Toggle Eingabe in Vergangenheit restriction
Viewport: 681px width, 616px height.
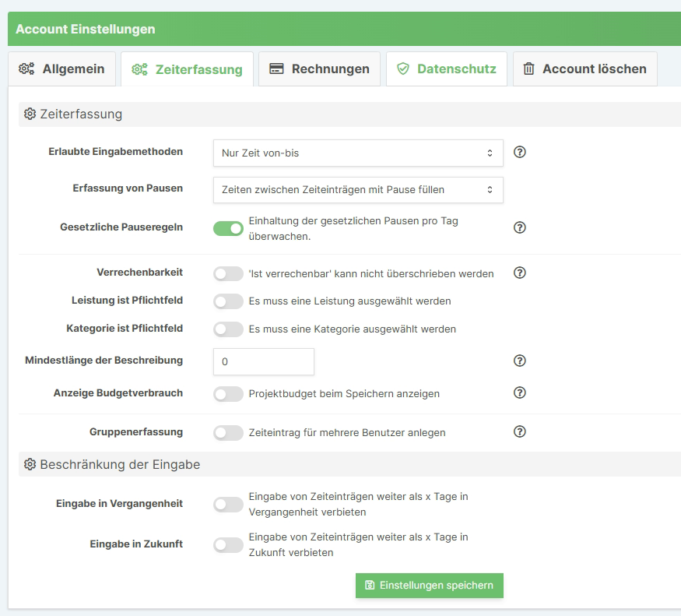coord(229,505)
